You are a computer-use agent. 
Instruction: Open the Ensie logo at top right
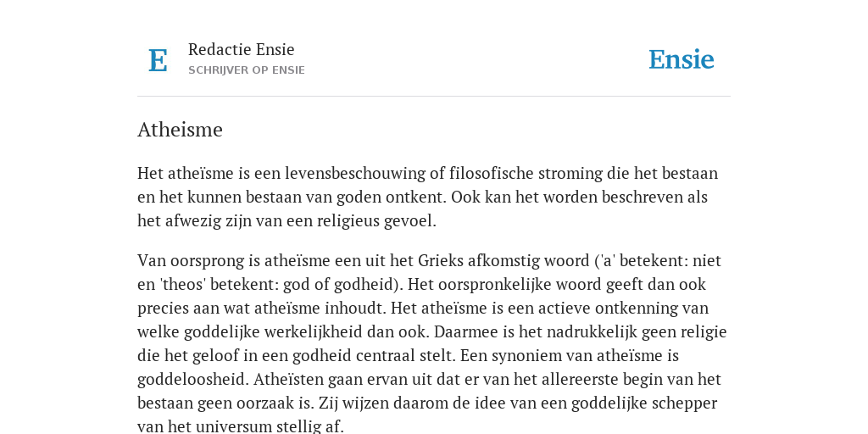[681, 60]
